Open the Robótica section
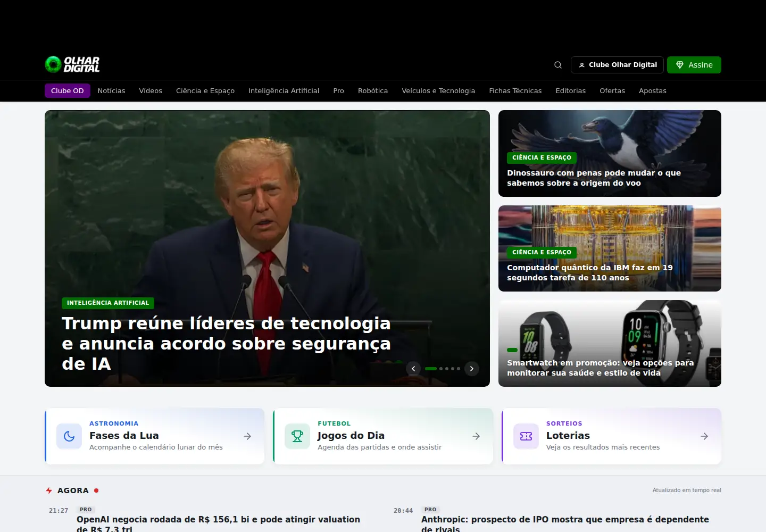The height and width of the screenshot is (532, 766). [x=373, y=91]
